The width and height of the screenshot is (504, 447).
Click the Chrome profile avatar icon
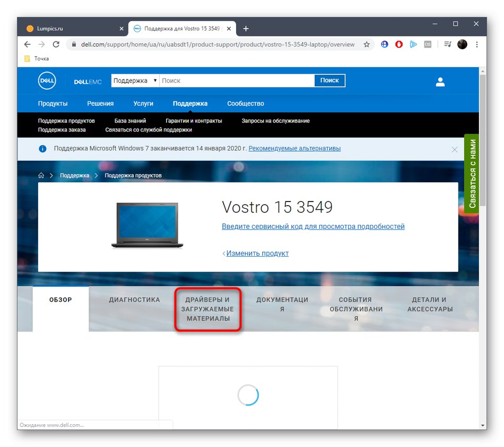coord(462,45)
